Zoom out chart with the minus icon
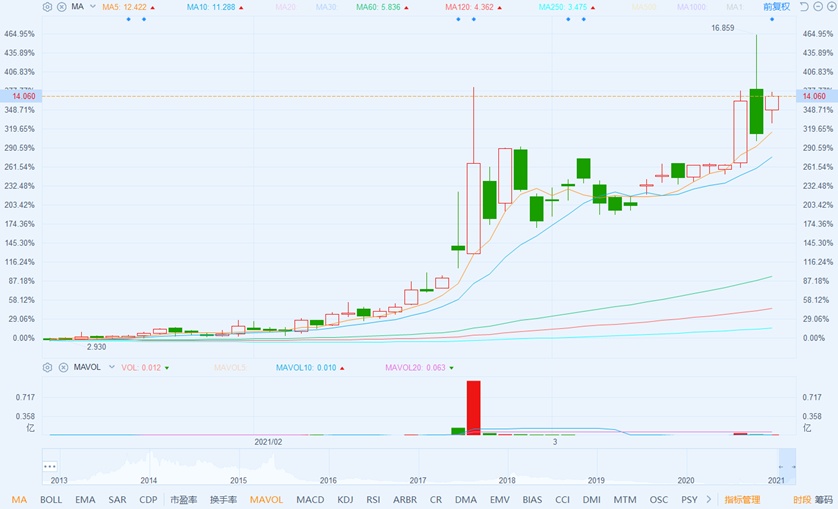Screen dimensions: 838x509 (x=818, y=6)
